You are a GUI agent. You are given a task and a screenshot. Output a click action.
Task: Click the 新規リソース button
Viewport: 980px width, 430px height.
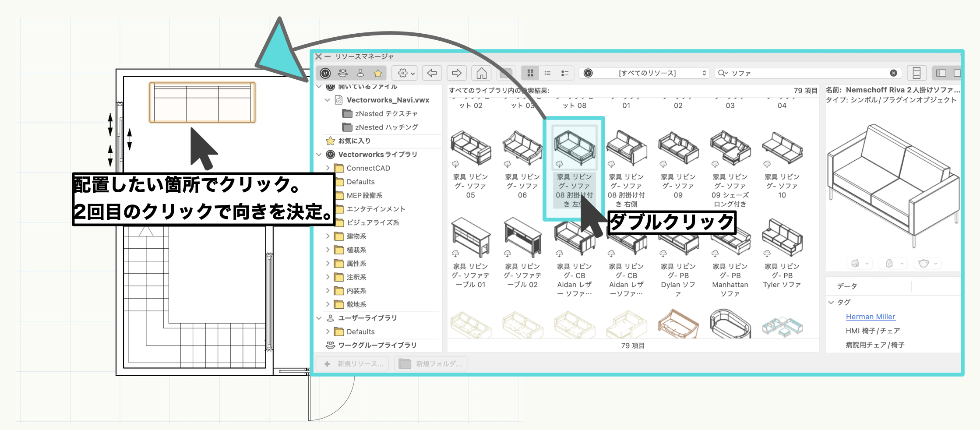point(354,364)
